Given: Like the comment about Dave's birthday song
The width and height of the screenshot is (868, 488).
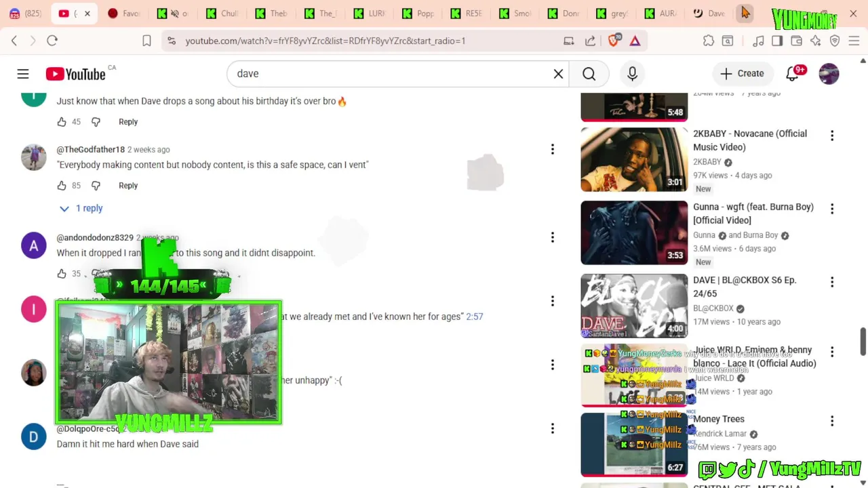Looking at the screenshot, I should [62, 122].
